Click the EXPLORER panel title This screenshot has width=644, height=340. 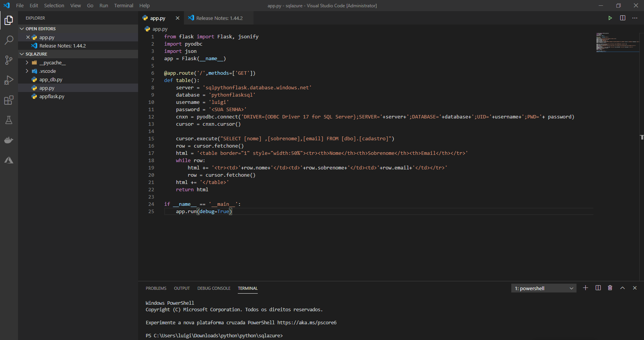click(x=35, y=18)
